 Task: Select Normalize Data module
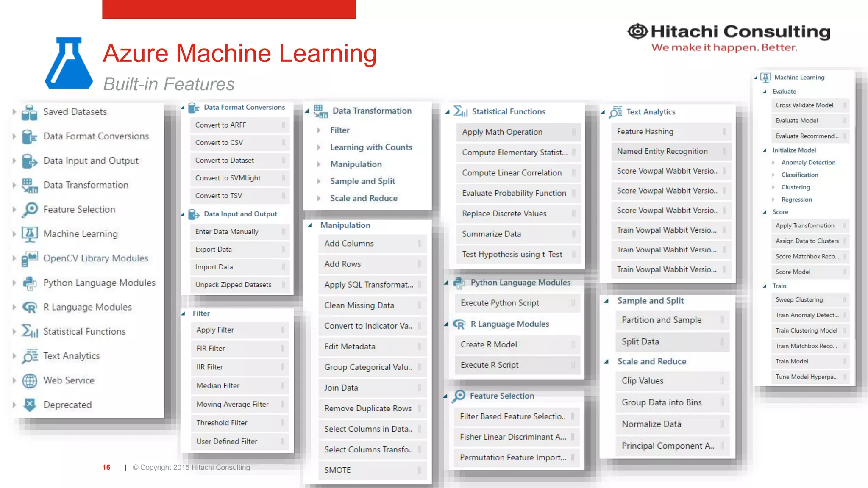(673, 424)
